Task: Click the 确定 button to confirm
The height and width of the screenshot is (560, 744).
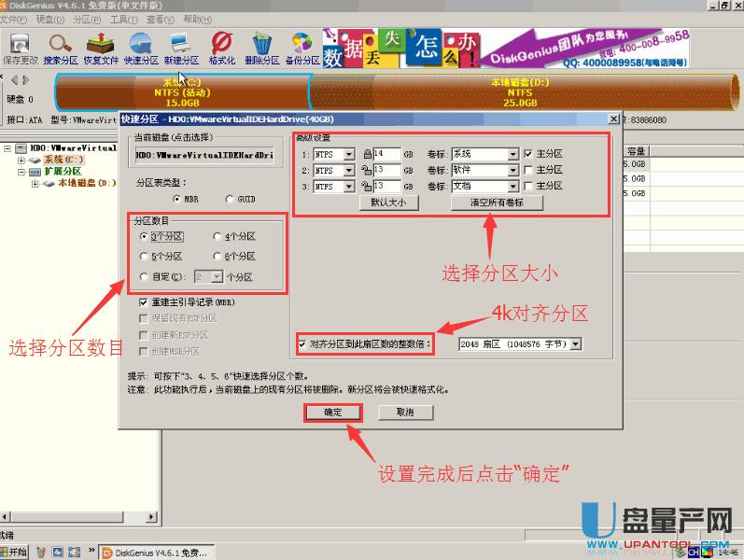Action: tap(333, 412)
